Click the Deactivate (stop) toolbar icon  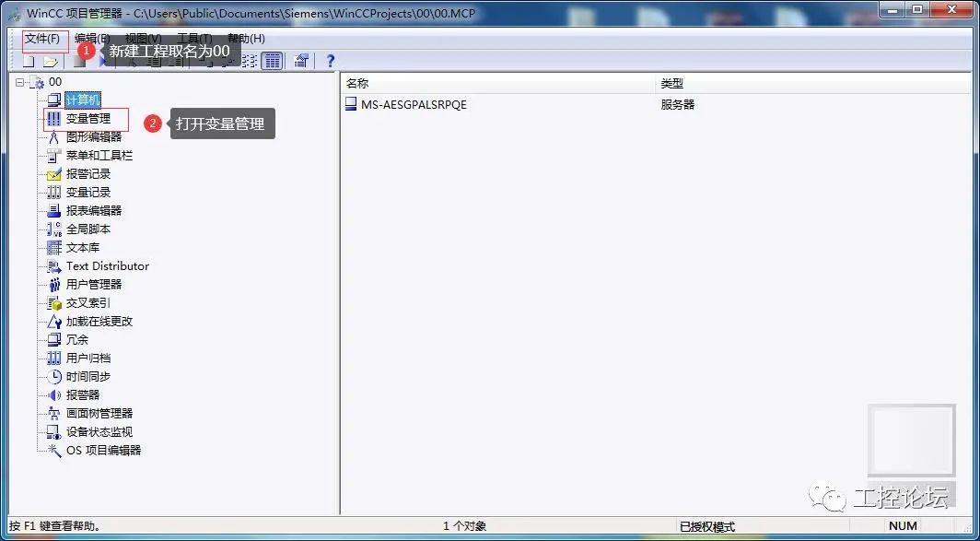click(79, 62)
